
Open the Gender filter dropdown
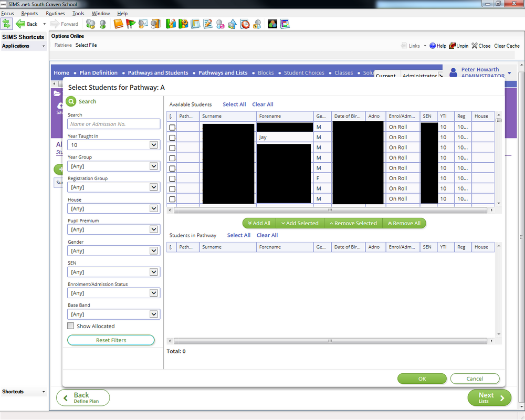coord(154,250)
